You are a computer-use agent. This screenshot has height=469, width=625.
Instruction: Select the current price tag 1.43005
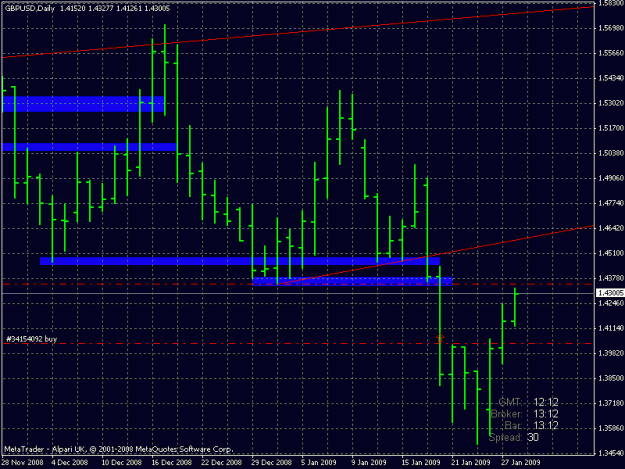(x=610, y=293)
